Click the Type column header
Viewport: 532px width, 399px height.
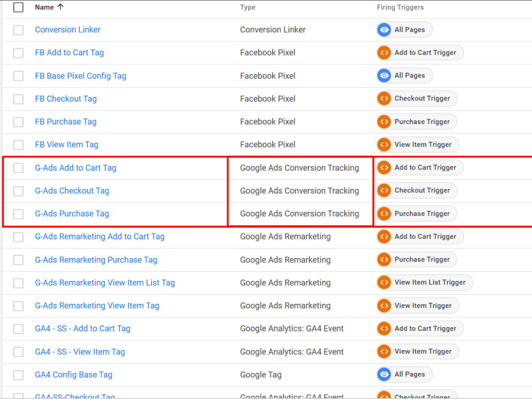[x=248, y=7]
